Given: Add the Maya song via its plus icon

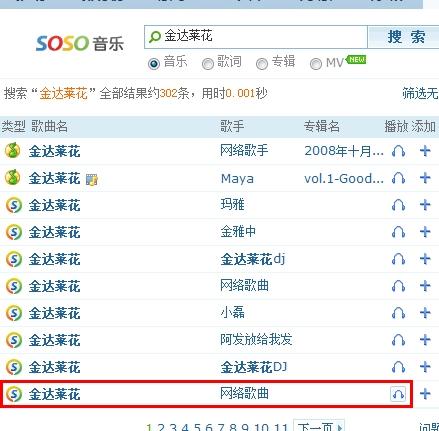Looking at the screenshot, I should (x=425, y=178).
